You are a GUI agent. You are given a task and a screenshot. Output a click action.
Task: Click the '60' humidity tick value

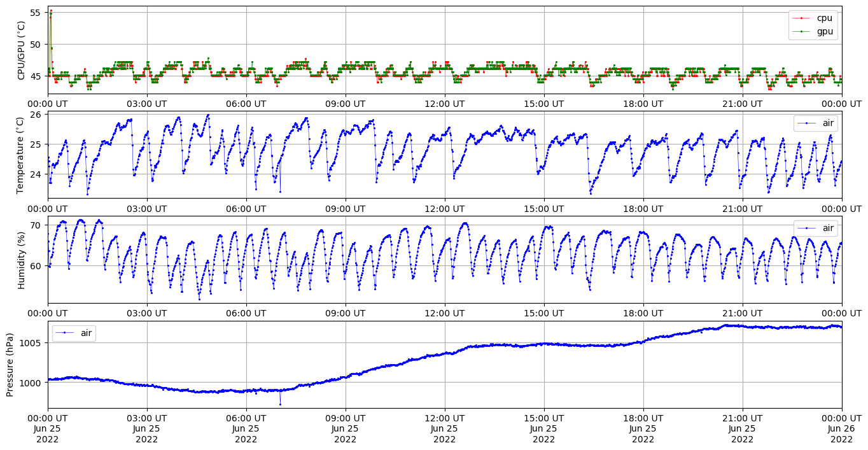coord(36,266)
